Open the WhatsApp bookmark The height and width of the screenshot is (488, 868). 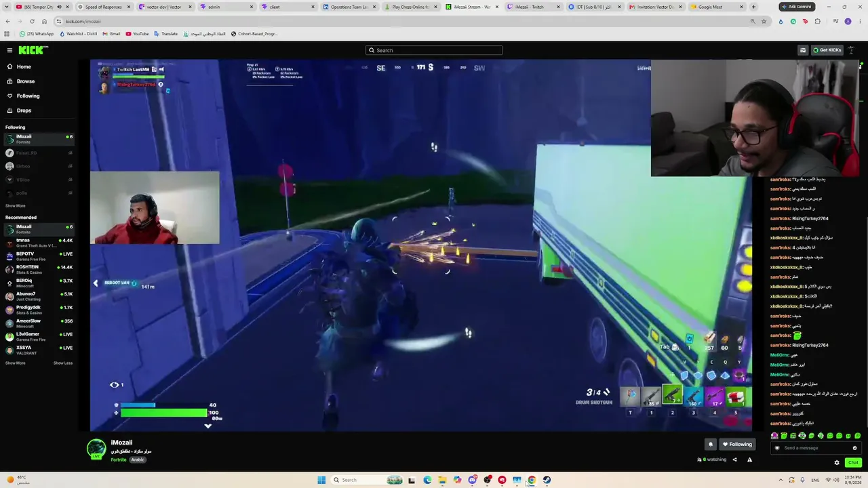[x=37, y=34]
